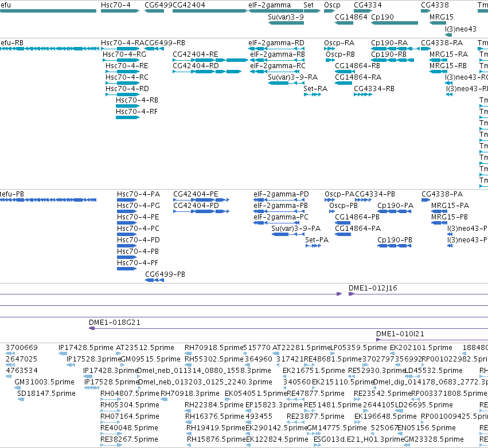
Task: Click the tefu-PB protein label
Action: [x=12, y=194]
